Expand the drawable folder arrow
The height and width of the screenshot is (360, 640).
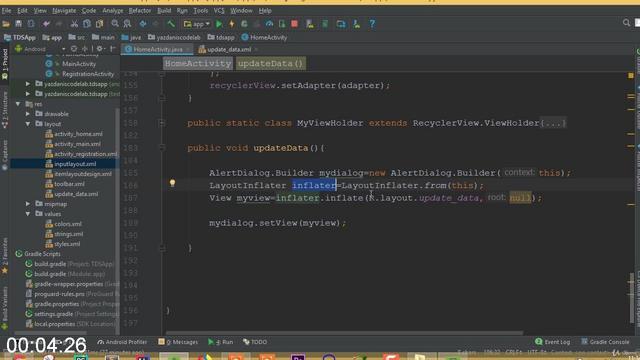28,114
